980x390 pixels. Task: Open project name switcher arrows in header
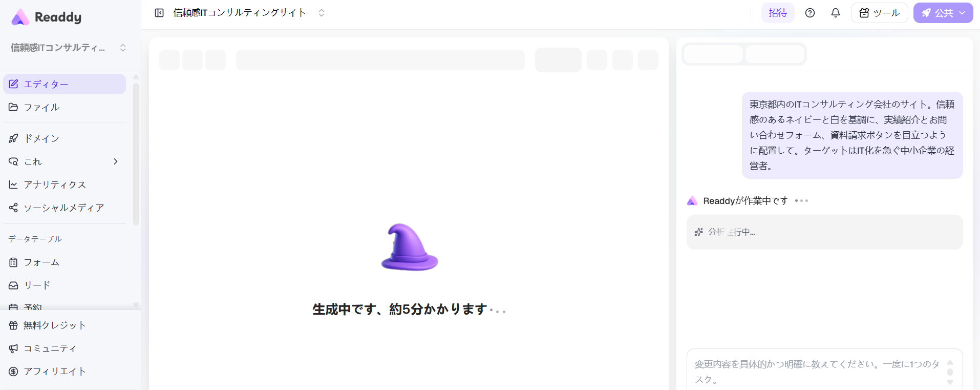[x=322, y=13]
